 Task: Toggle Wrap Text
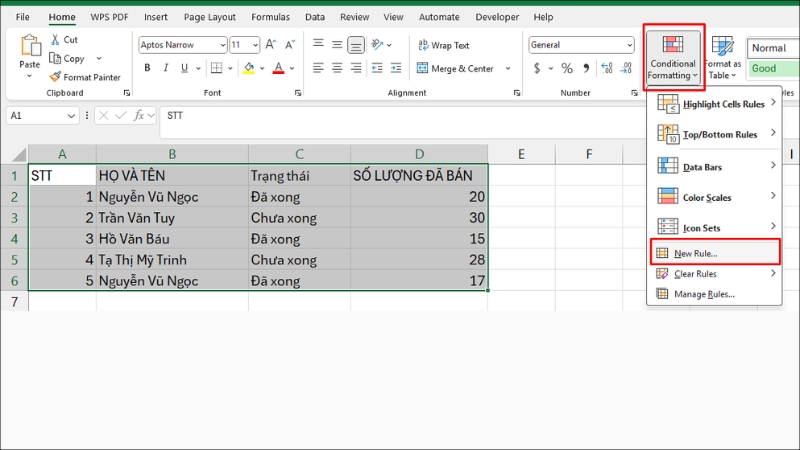click(443, 45)
